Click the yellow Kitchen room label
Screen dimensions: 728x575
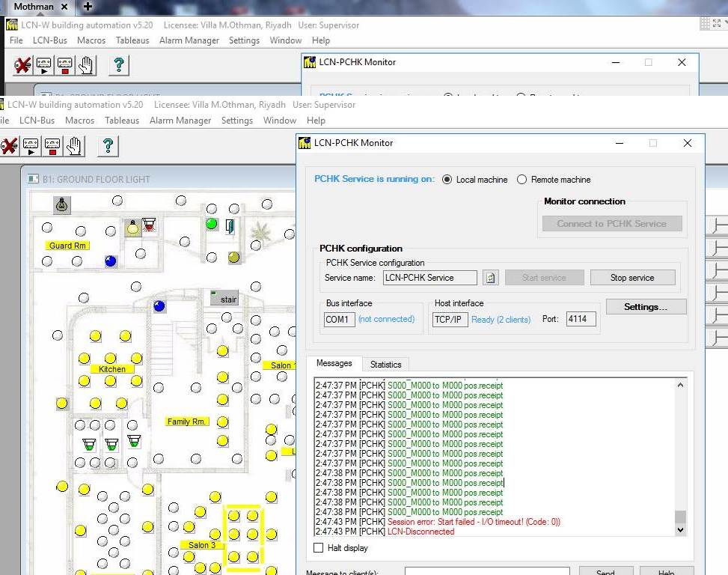coord(112,369)
